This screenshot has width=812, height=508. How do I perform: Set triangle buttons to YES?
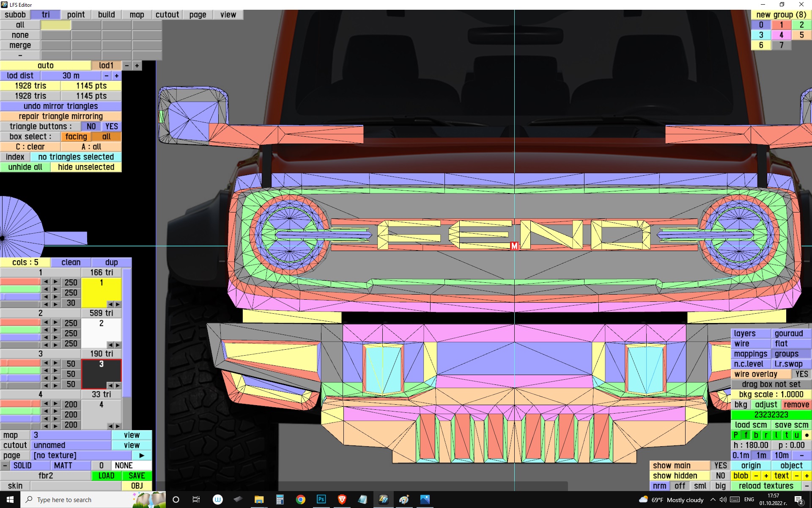coord(111,127)
